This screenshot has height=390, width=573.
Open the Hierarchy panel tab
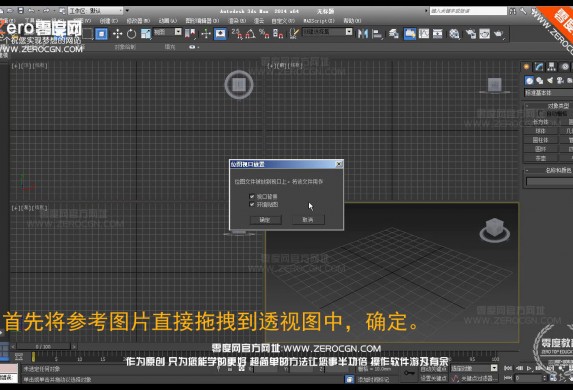pyautogui.click(x=551, y=67)
